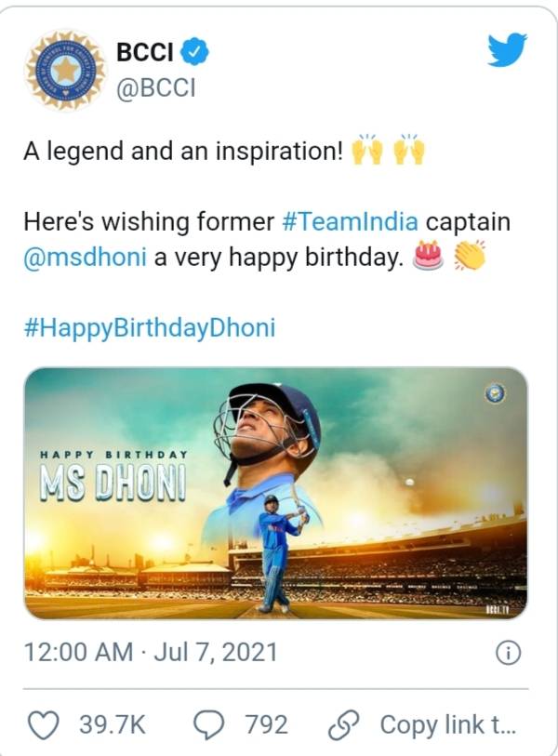Screen dimensions: 558x756
Task: Click the birthday cake emoji
Action: point(428,257)
